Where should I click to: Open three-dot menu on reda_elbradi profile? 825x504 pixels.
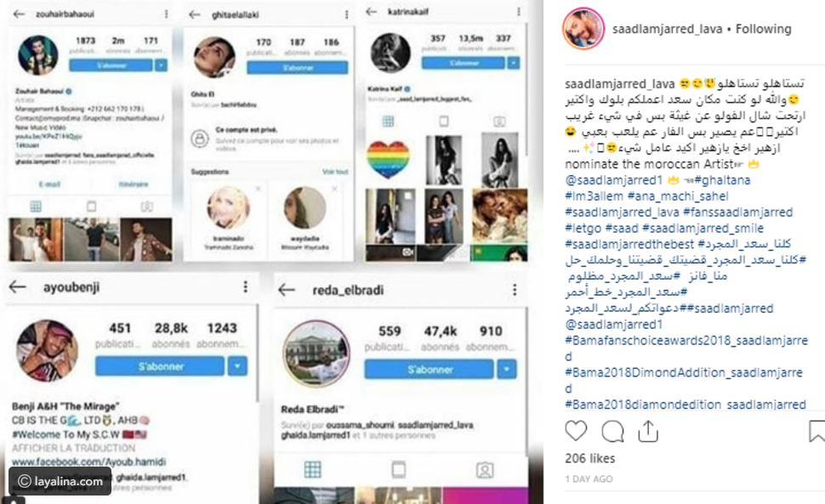click(515, 290)
